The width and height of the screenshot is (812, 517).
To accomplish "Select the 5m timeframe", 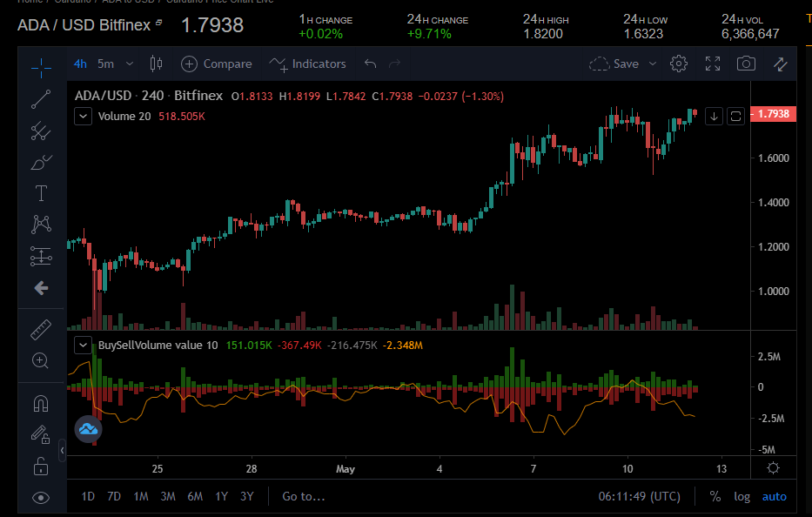I will (x=105, y=64).
